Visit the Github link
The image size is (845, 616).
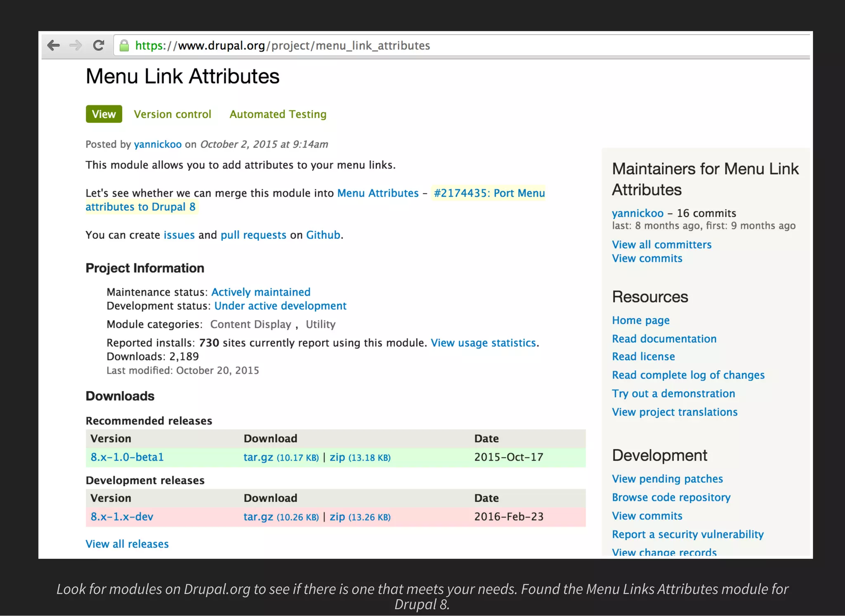pos(323,235)
